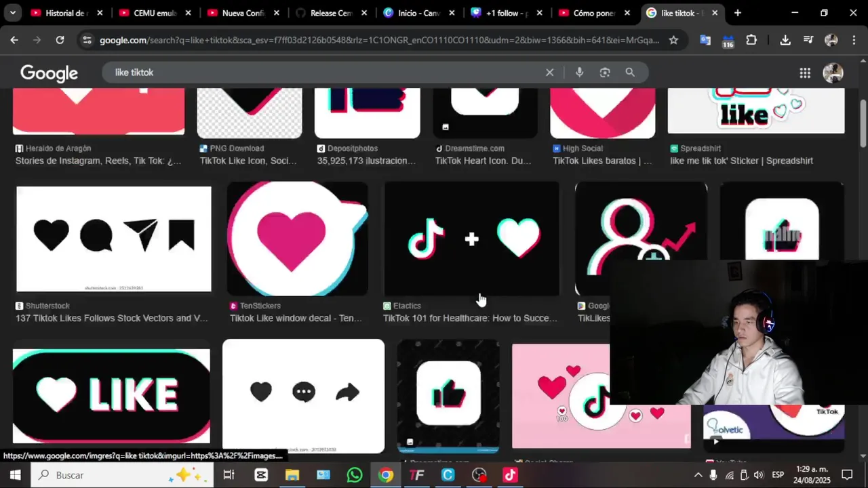Switch to the Inicio - Canva tab
Viewport: 868px width, 488px height.
(x=418, y=13)
